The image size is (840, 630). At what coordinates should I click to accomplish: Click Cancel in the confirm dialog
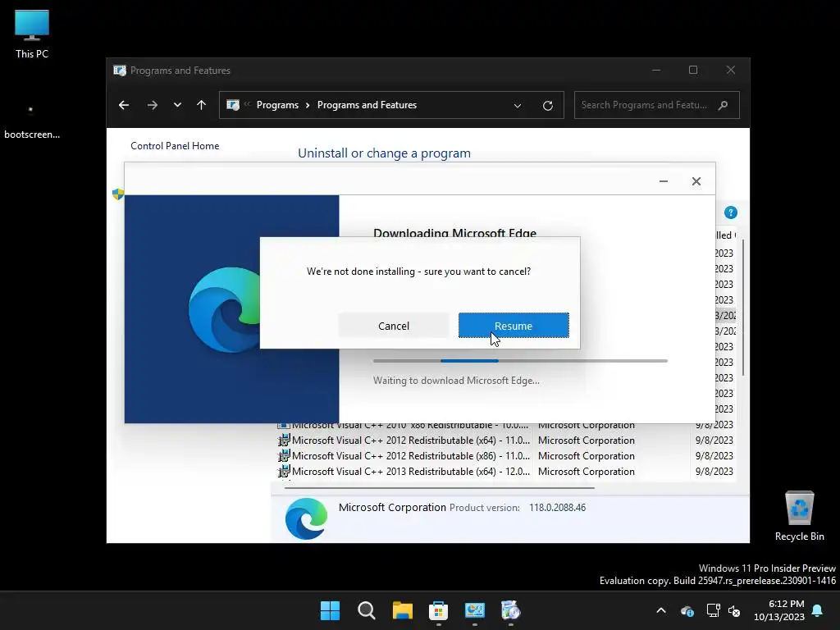tap(394, 326)
